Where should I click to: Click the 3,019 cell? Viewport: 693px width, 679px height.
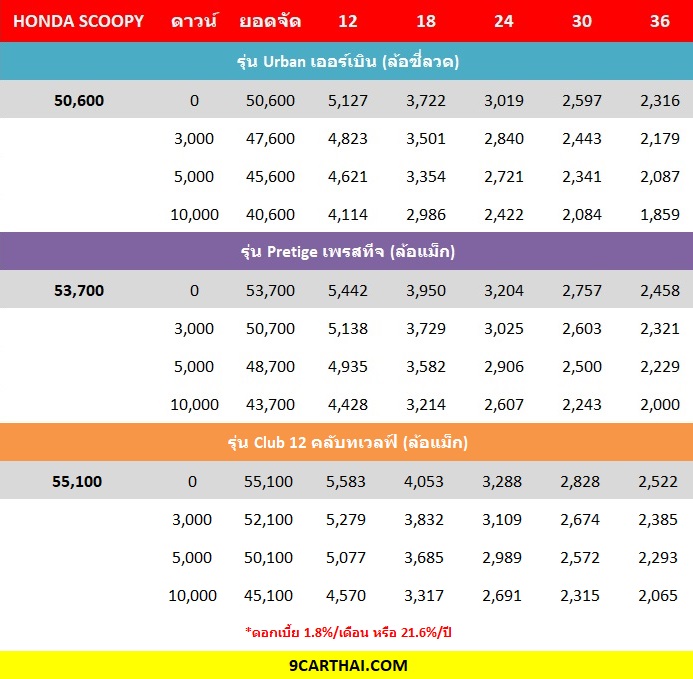point(504,101)
